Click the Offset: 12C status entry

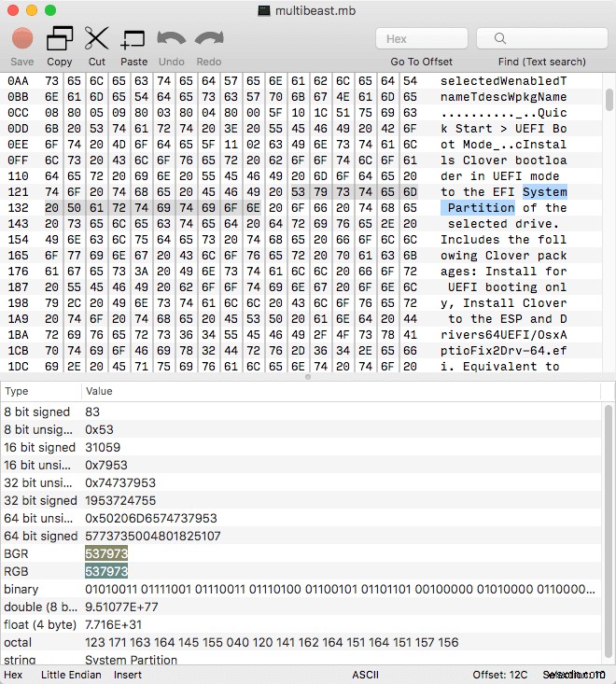(x=500, y=675)
